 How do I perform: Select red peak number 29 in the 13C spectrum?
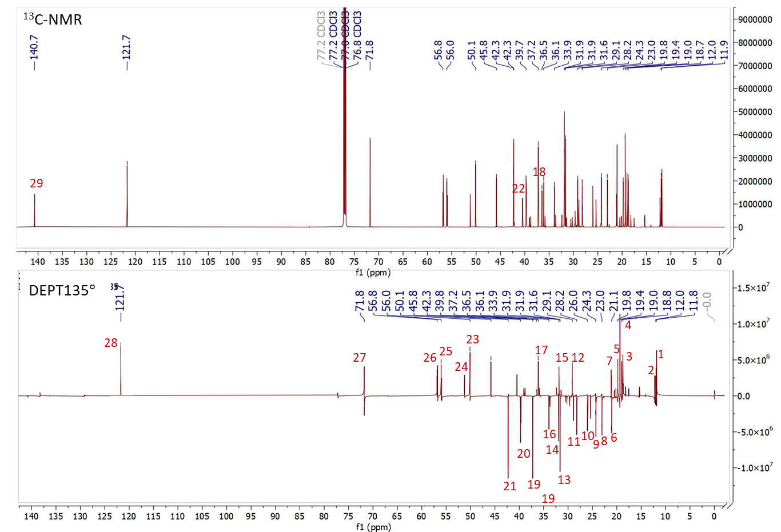coord(36,183)
